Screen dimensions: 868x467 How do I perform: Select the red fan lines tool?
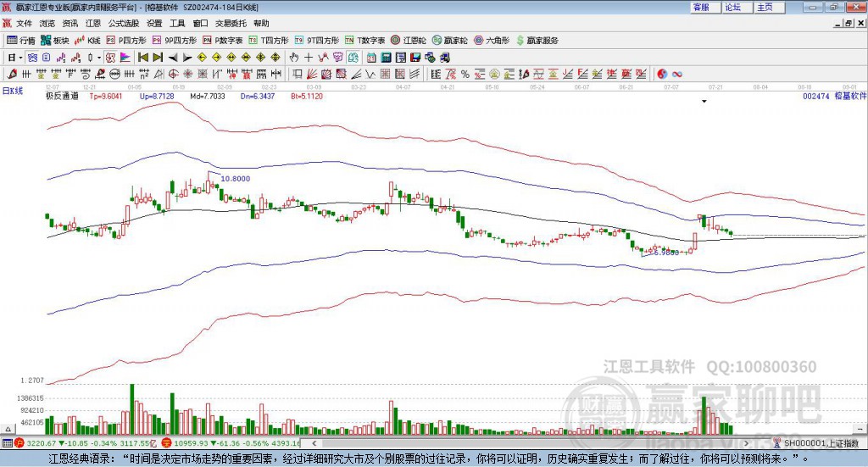312,74
